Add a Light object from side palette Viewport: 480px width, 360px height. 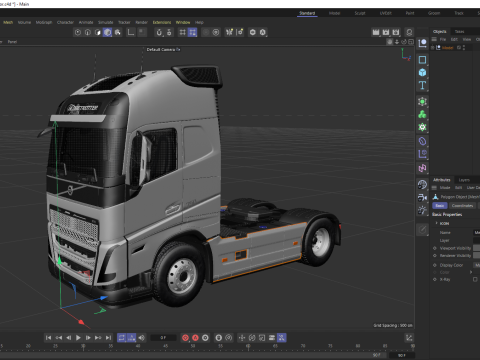click(422, 210)
